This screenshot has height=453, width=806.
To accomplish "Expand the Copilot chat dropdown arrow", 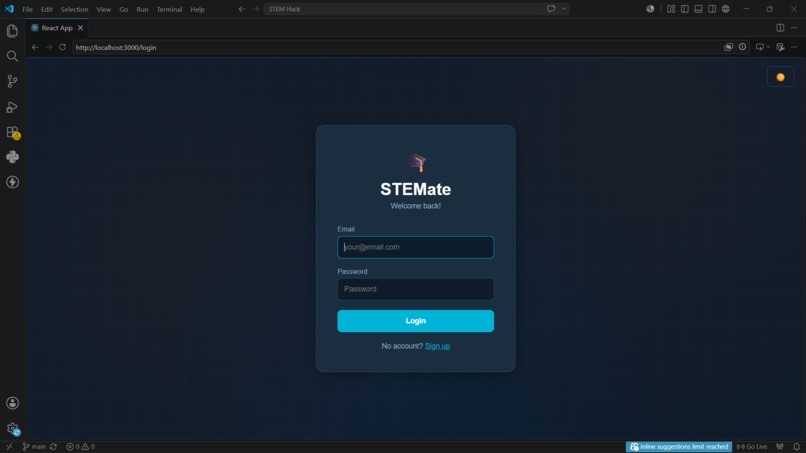I will click(563, 9).
